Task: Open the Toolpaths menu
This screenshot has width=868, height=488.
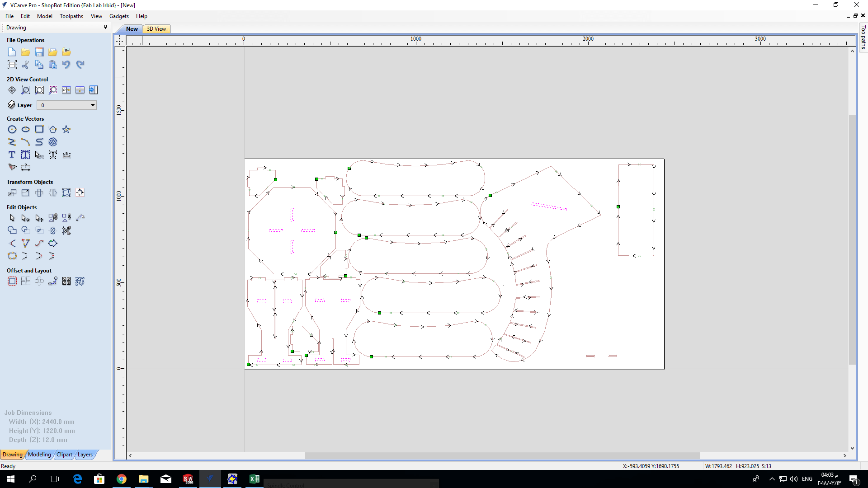Action: pos(71,16)
